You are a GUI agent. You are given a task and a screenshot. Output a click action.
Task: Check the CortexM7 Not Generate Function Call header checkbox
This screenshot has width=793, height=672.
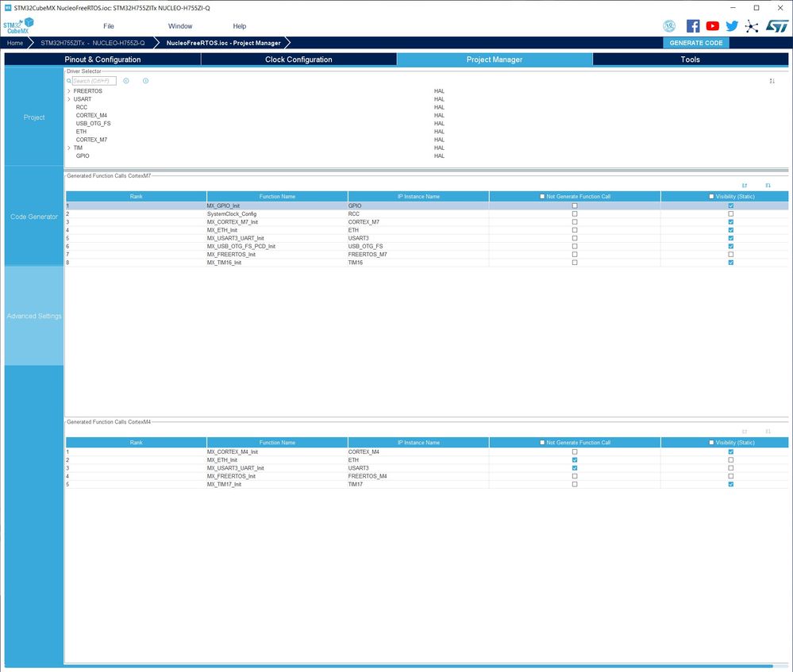(x=542, y=196)
